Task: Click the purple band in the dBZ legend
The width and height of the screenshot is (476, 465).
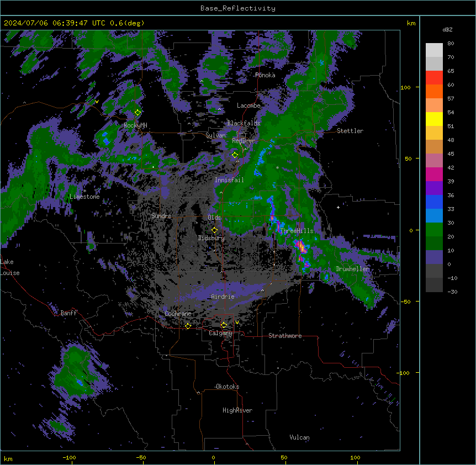Action: [434, 188]
